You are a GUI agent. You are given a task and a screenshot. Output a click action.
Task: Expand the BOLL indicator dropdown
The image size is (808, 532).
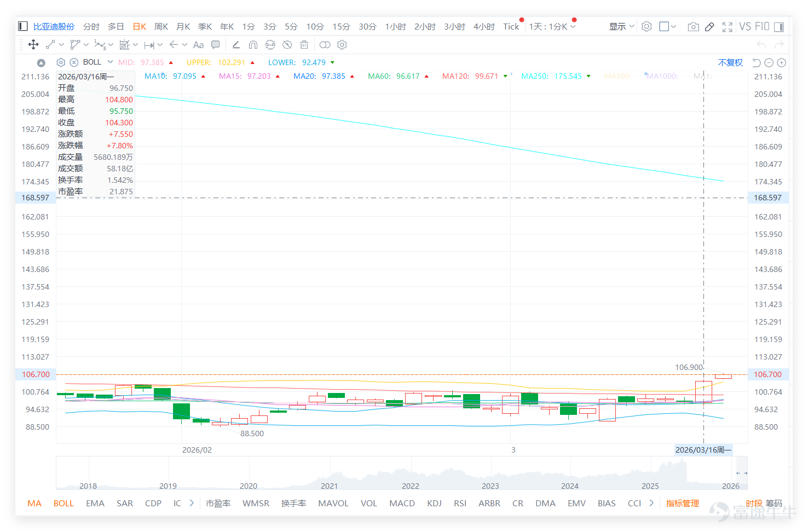(x=110, y=62)
